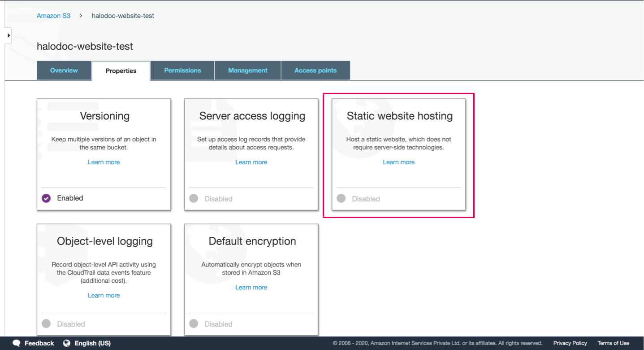Open Learn more link under Versioning
Viewport: 644px width, 350px height.
(104, 162)
